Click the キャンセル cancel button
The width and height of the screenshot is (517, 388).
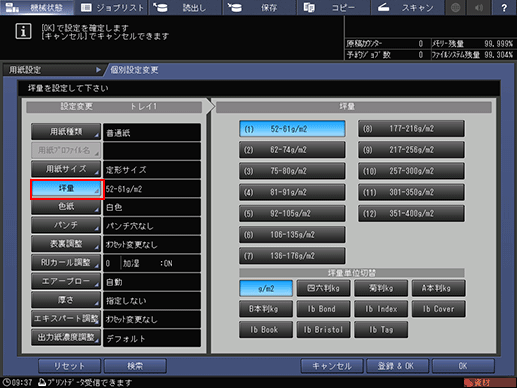[332, 366]
